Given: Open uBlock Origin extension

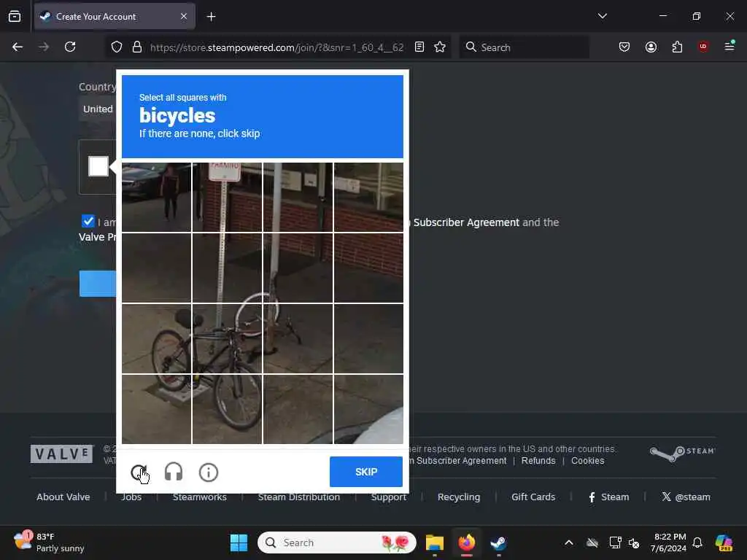Looking at the screenshot, I should (703, 47).
